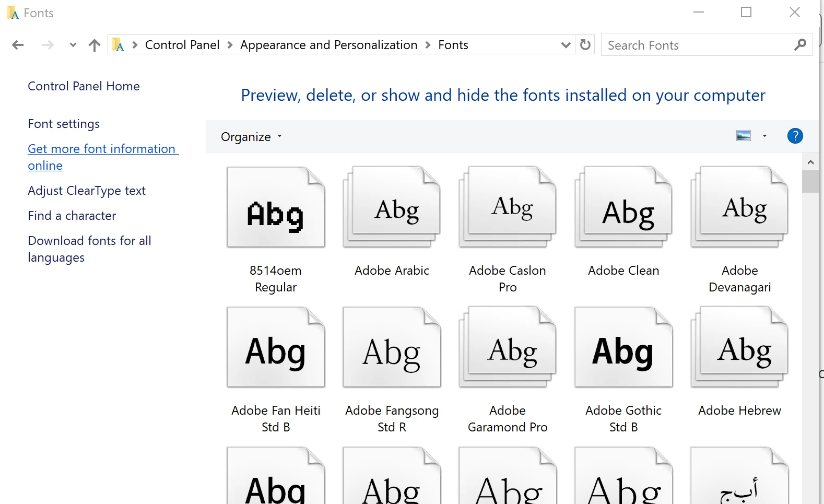Click the Back navigation arrow

[x=18, y=45]
